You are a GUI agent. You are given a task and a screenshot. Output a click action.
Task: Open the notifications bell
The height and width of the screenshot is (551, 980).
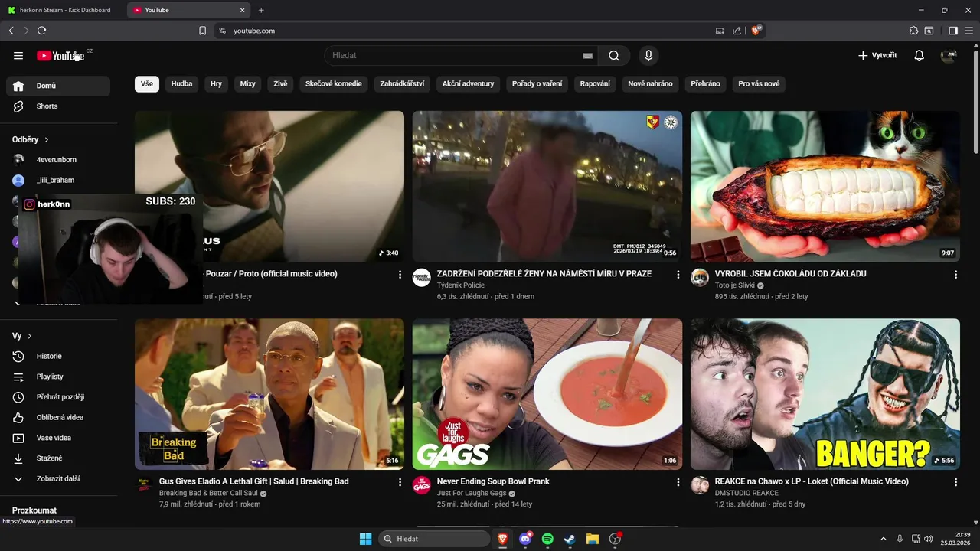919,55
